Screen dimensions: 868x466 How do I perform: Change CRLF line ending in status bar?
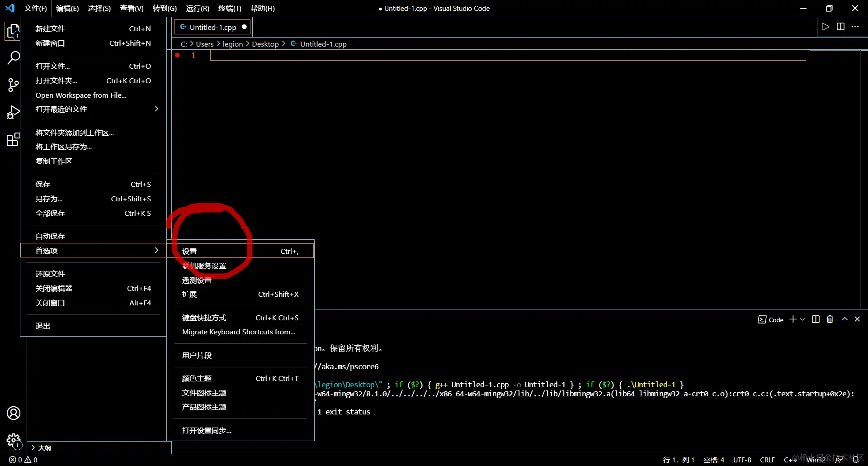768,460
